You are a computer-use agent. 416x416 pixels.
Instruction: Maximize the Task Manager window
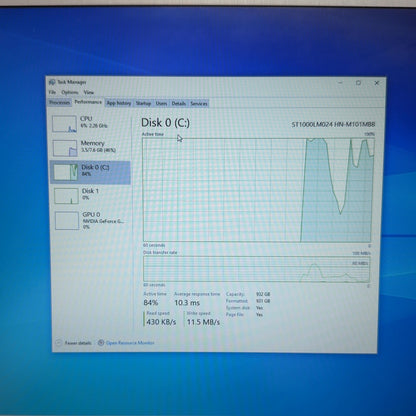click(x=358, y=83)
